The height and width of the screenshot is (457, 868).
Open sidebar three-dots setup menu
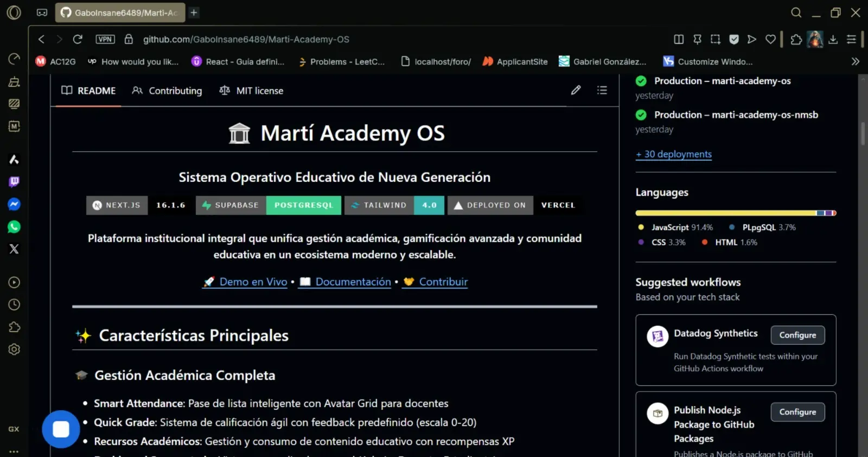14,451
